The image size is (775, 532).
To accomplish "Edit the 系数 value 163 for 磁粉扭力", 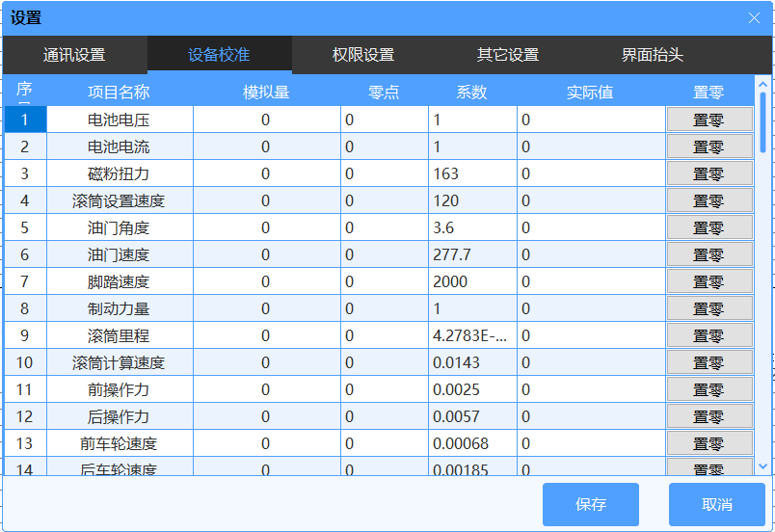I will 472,174.
